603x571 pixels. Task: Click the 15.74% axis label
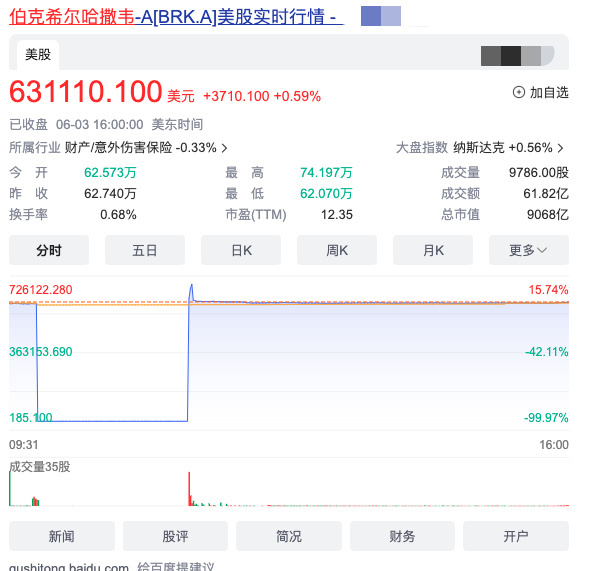coord(548,290)
